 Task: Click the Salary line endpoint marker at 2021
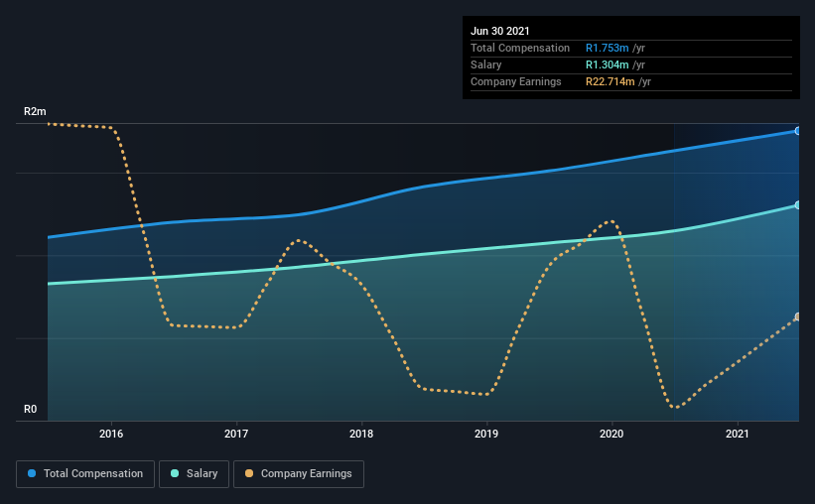[797, 205]
